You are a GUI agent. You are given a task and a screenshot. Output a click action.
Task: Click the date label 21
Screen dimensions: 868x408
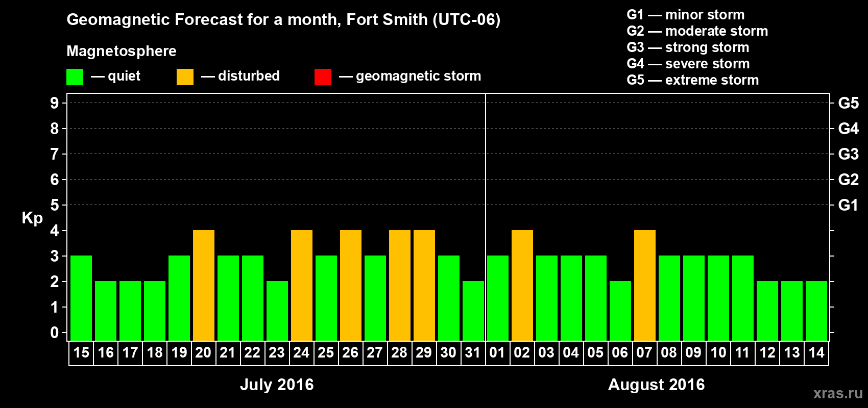228,353
